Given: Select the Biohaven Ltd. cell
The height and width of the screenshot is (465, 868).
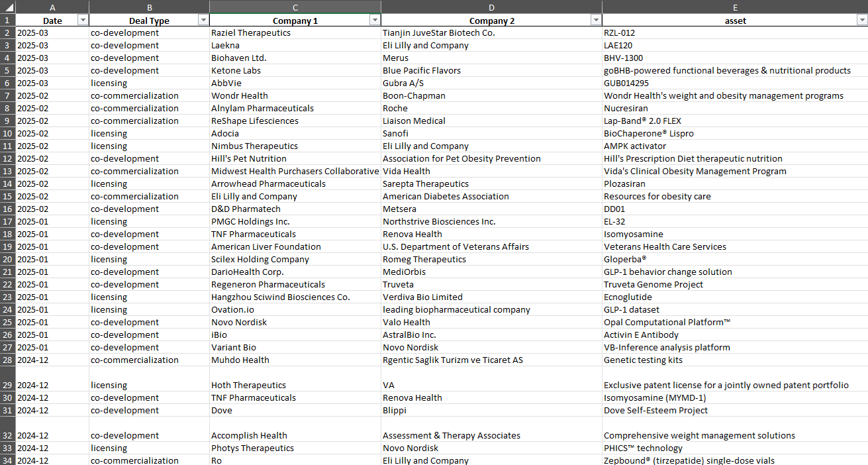Looking at the screenshot, I should [295, 58].
